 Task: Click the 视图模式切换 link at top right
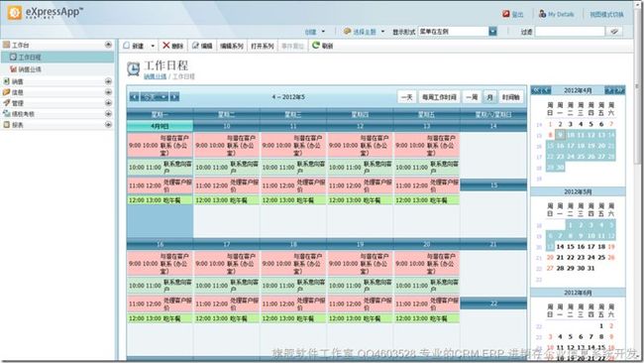coord(606,15)
